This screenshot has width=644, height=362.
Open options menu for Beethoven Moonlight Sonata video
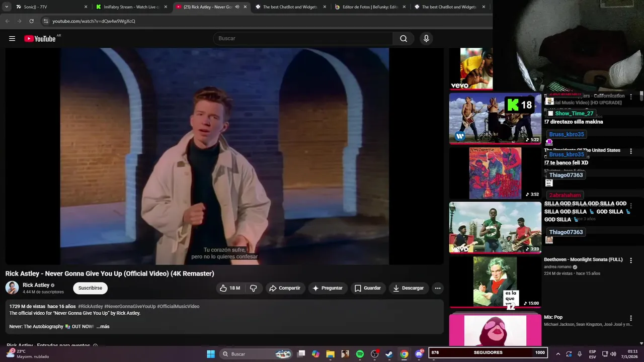pyautogui.click(x=631, y=260)
